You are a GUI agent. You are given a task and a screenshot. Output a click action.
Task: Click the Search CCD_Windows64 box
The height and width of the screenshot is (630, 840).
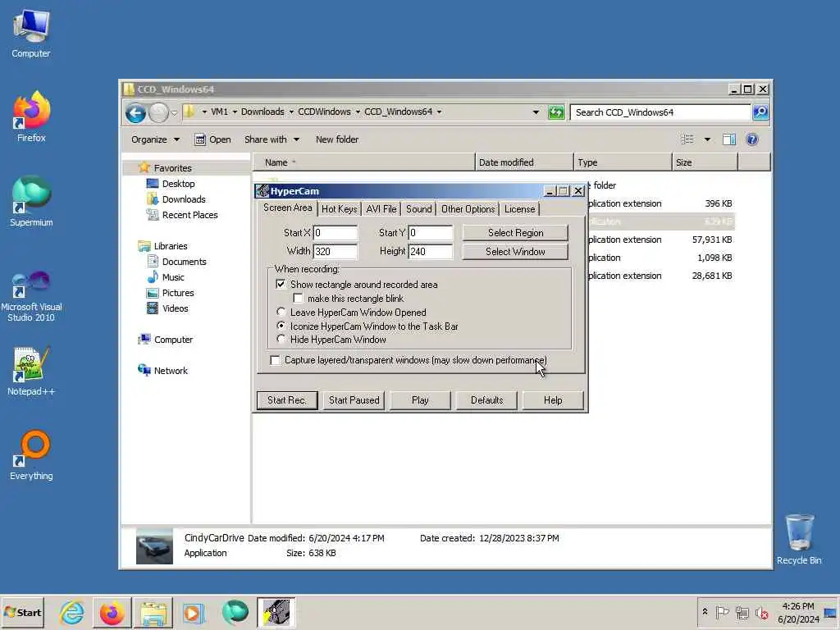pos(660,112)
